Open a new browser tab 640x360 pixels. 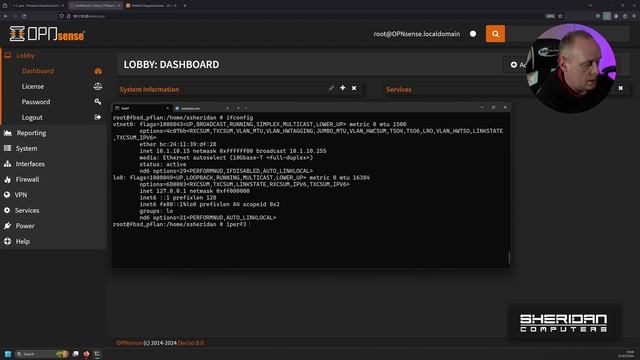click(184, 5)
